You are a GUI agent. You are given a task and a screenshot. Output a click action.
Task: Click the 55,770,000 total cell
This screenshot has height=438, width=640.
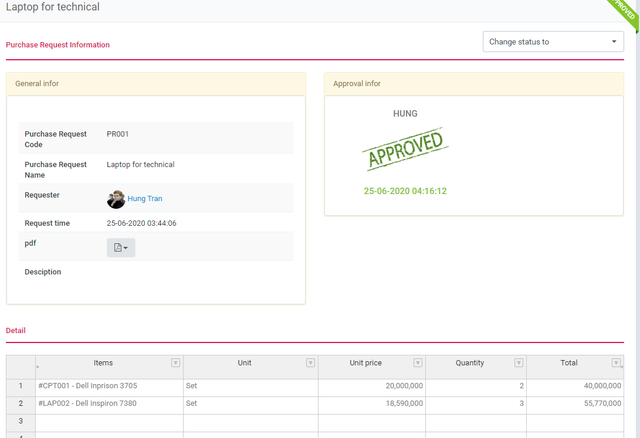point(575,403)
